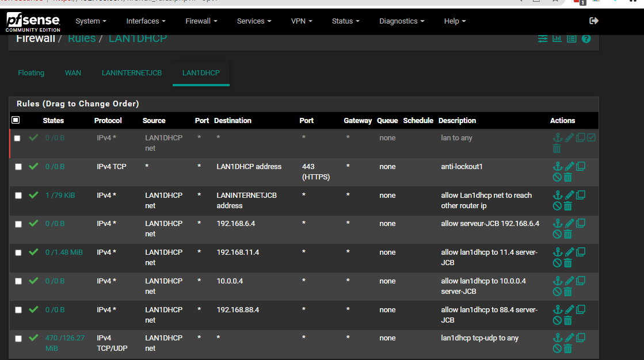Image resolution: width=644 pixels, height=360 pixels.
Task: Click the 'LAN1DHCP address' destination cell
Action: coord(249,167)
